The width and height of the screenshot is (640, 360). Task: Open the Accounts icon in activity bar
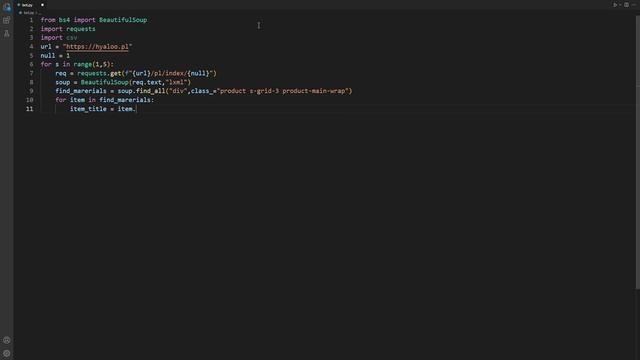click(7, 340)
